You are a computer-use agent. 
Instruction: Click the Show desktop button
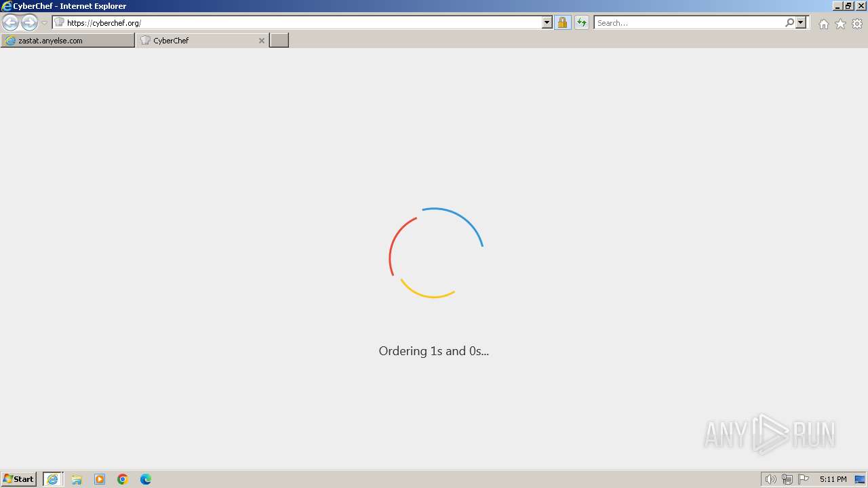(x=860, y=479)
